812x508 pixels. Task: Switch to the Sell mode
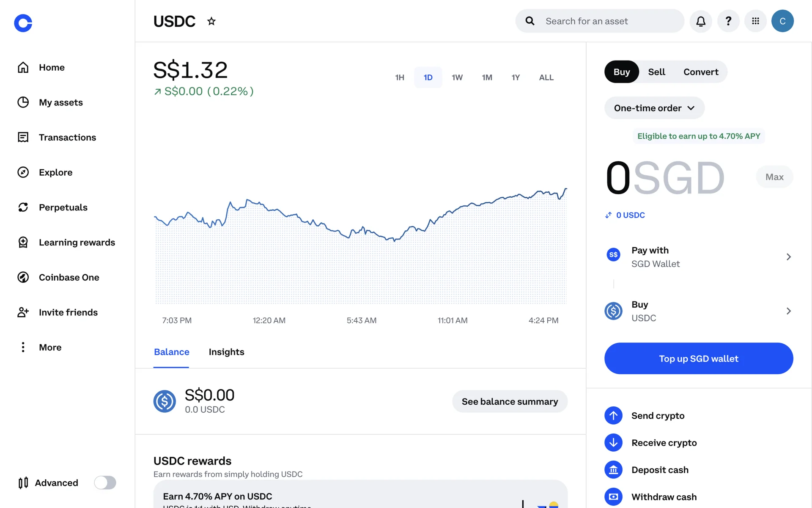tap(656, 72)
